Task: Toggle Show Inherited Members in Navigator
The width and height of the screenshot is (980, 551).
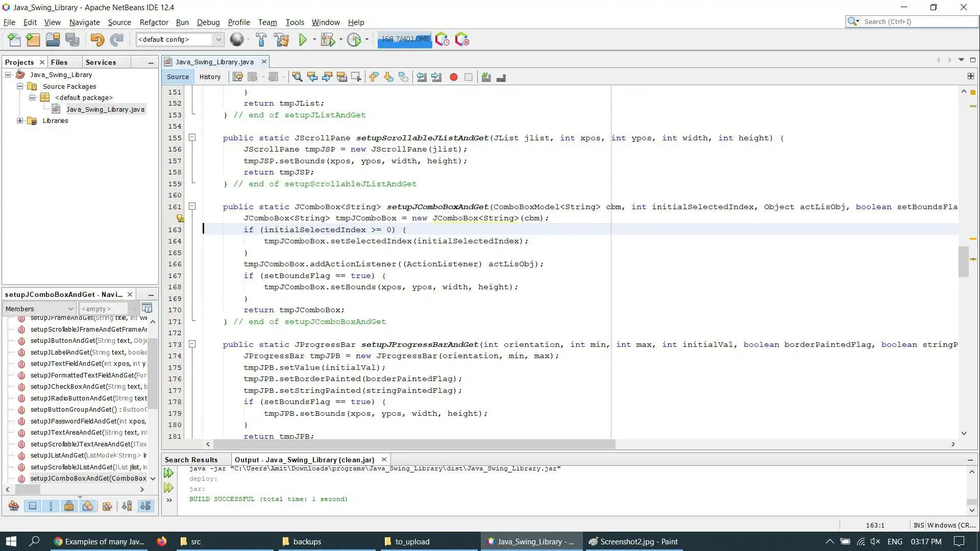Action: [x=14, y=506]
